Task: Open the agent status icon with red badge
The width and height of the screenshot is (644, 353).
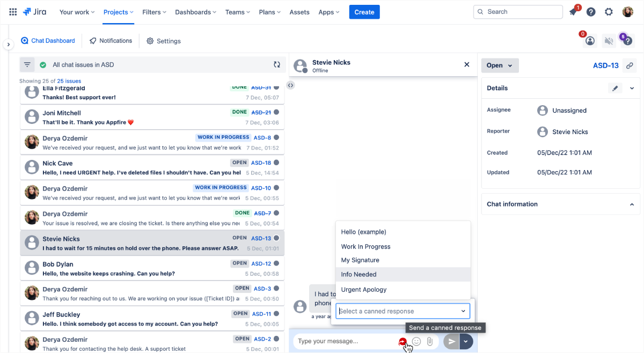Action: pyautogui.click(x=590, y=41)
